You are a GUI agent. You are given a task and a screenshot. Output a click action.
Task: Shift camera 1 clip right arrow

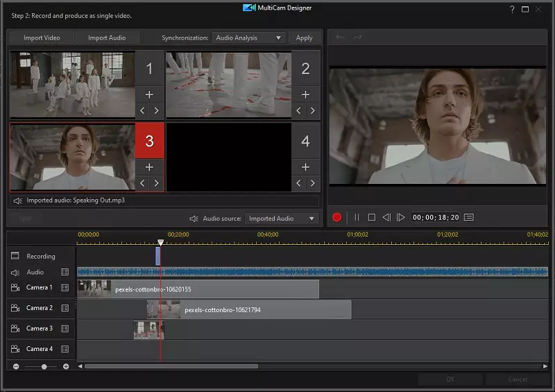click(x=157, y=110)
